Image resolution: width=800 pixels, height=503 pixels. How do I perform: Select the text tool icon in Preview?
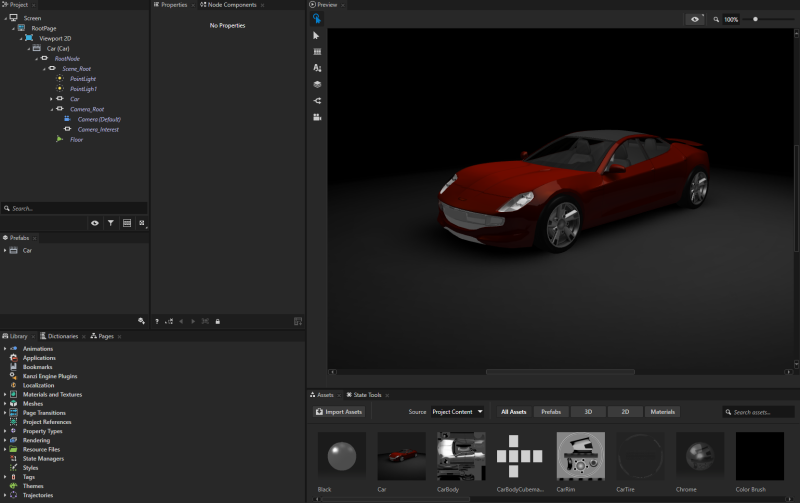tap(317, 68)
